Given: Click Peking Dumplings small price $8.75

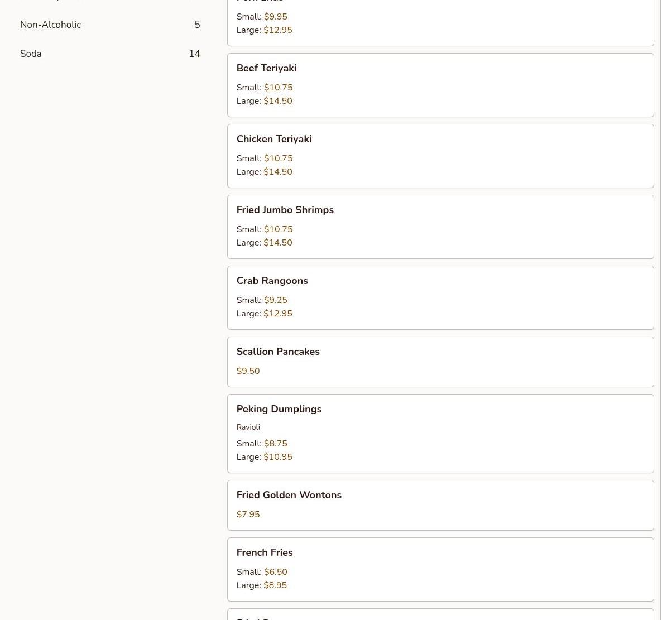Looking at the screenshot, I should (x=276, y=444).
